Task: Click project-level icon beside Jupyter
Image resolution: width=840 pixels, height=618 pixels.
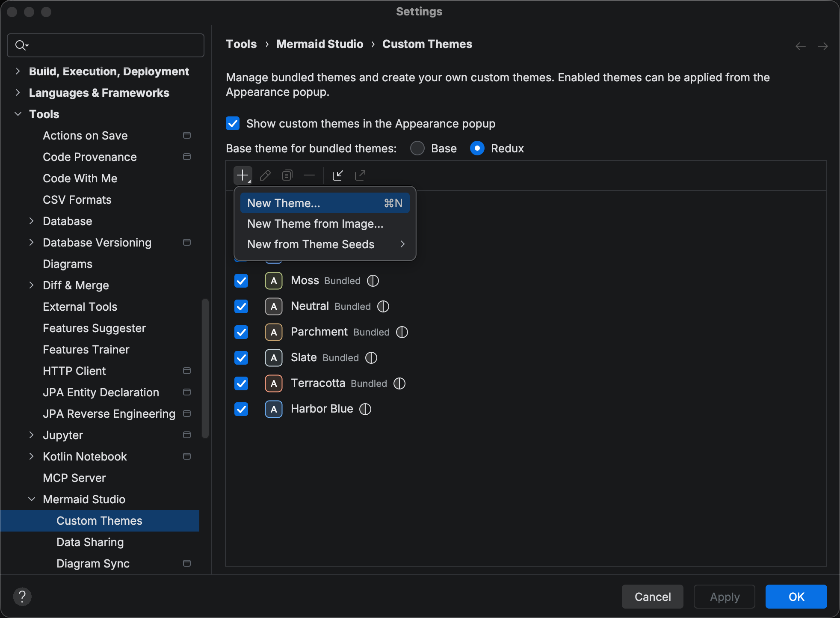Action: [187, 435]
